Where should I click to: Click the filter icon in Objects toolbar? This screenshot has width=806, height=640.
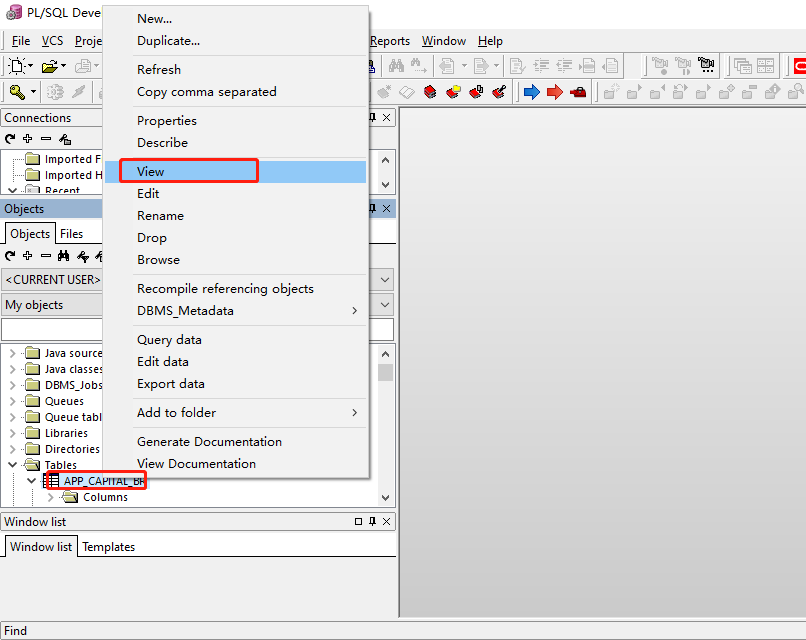coord(82,255)
